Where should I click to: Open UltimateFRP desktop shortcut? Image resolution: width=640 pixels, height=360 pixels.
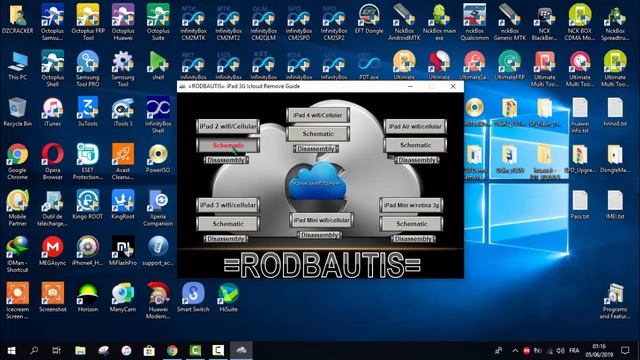(x=509, y=65)
